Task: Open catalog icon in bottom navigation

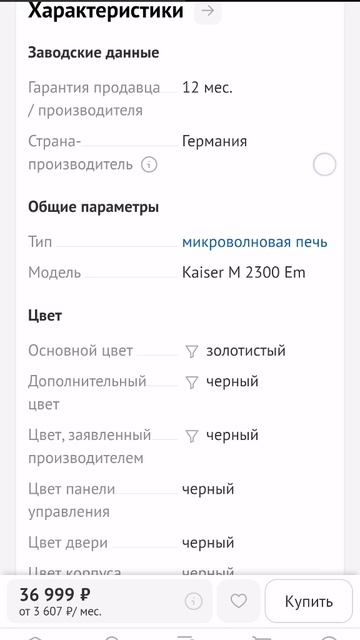Action: (x=186, y=637)
